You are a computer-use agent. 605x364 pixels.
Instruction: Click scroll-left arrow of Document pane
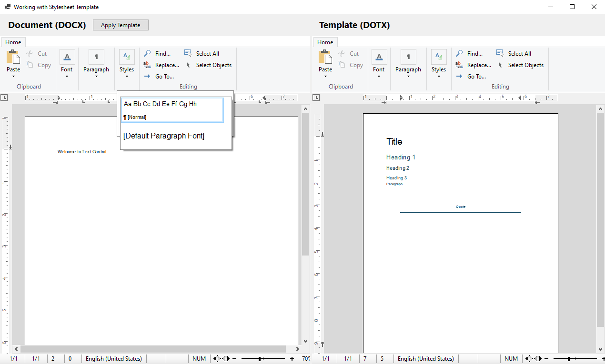[x=16, y=349]
